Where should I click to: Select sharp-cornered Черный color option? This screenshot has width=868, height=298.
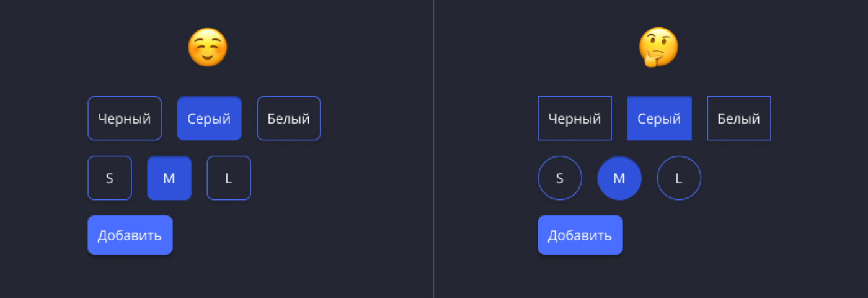click(575, 119)
